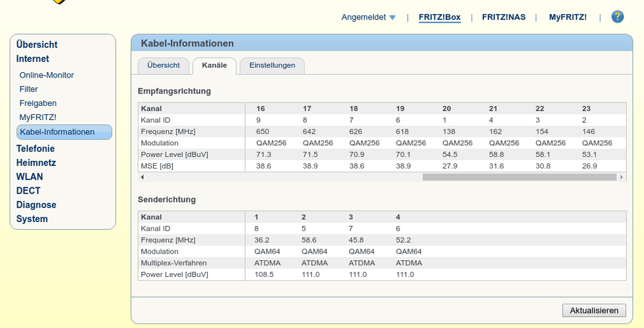
Task: Click the Multiplex-Verfahren row label
Action: pyautogui.click(x=174, y=263)
